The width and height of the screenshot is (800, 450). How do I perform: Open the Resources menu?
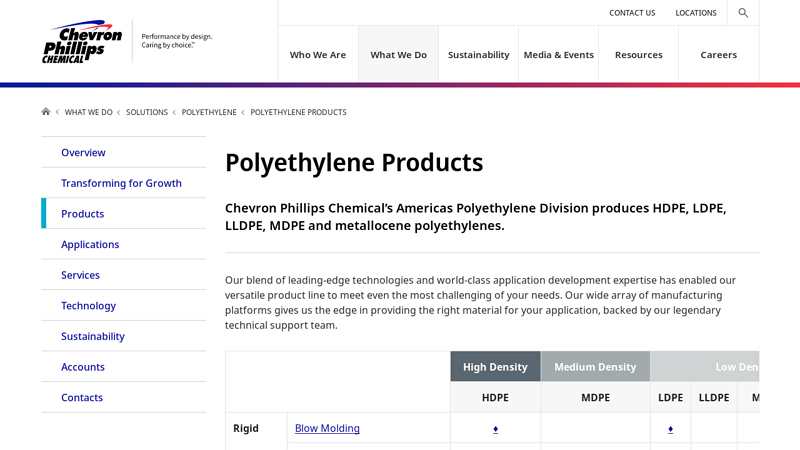click(x=639, y=55)
